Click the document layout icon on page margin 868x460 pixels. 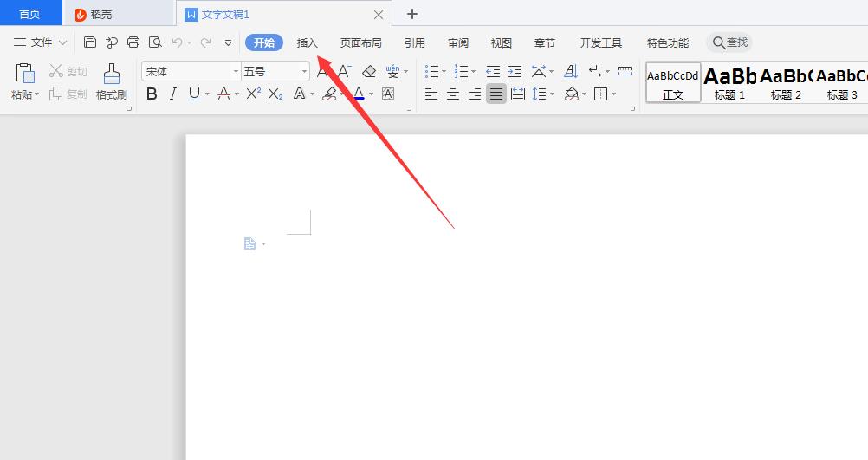click(x=250, y=243)
